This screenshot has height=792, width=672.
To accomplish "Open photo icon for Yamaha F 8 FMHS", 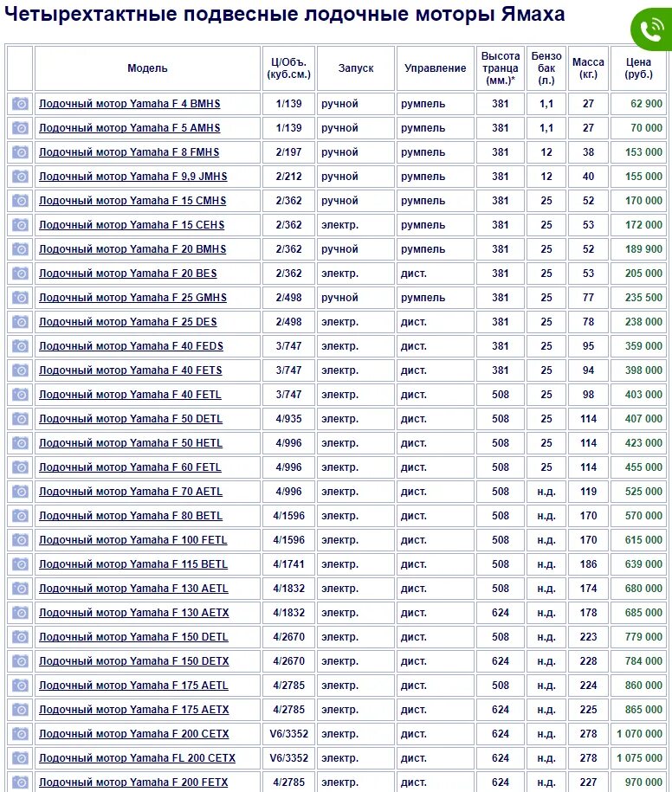I will pyautogui.click(x=20, y=152).
